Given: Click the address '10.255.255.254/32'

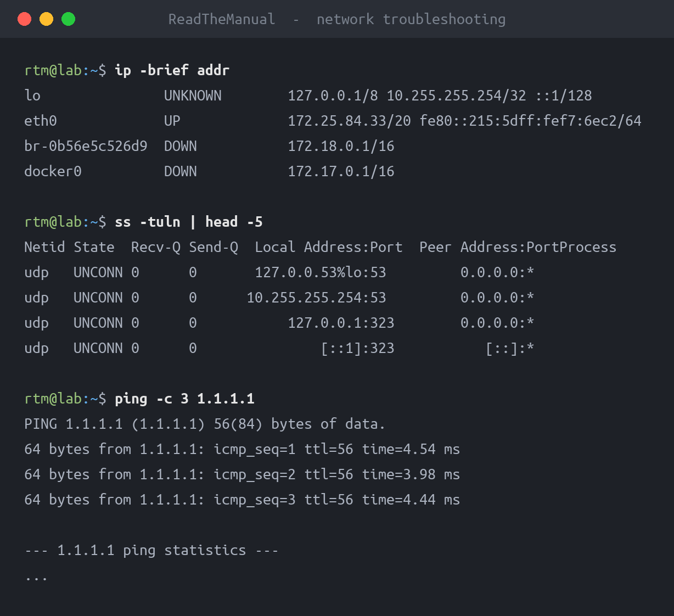Looking at the screenshot, I should 456,96.
